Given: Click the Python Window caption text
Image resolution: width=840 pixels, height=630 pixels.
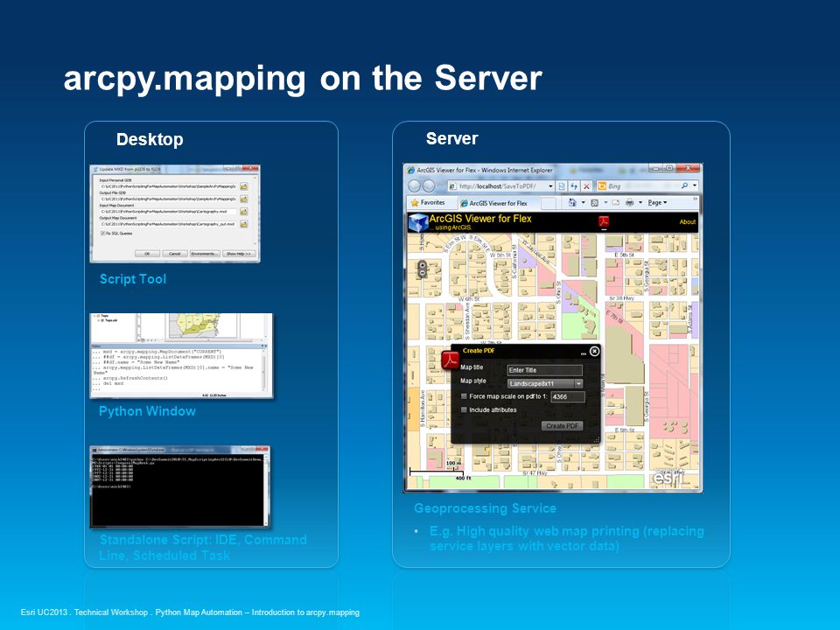Looking at the screenshot, I should [x=147, y=411].
